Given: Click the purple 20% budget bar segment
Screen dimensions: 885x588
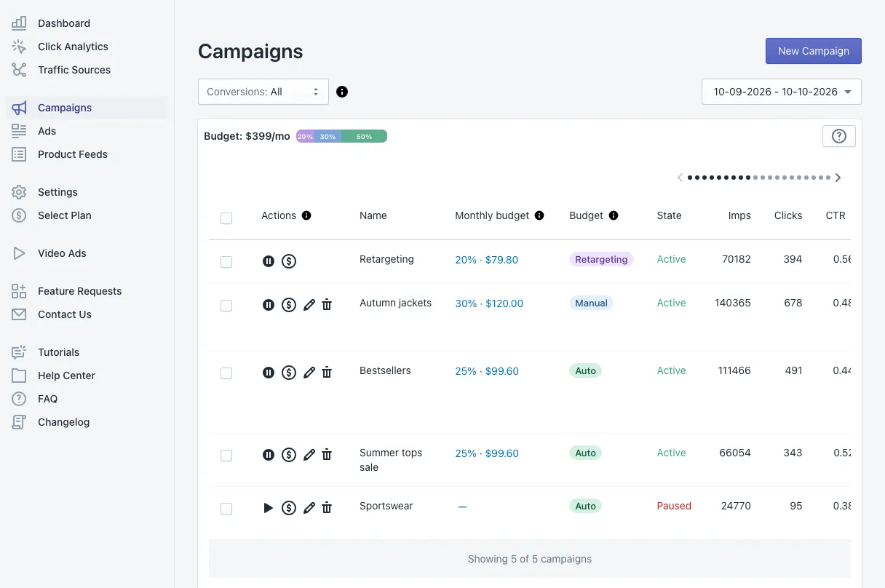Looking at the screenshot, I should click(305, 136).
